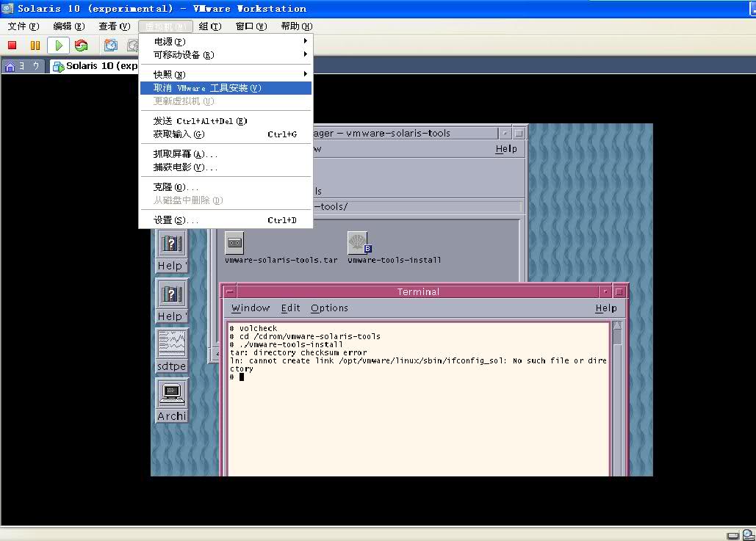Click the File Manager minimize button
756x541 pixels.
[x=505, y=133]
